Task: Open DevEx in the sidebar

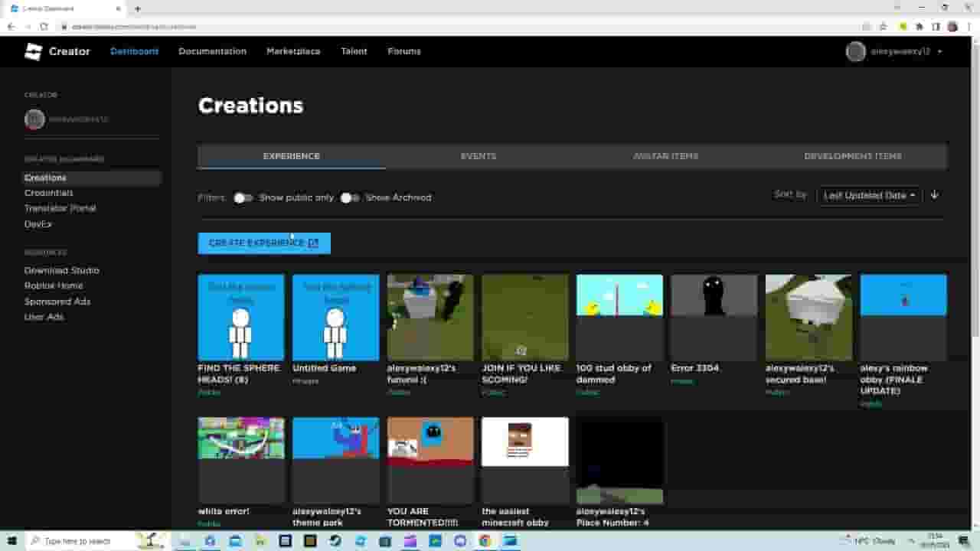Action: (x=38, y=224)
